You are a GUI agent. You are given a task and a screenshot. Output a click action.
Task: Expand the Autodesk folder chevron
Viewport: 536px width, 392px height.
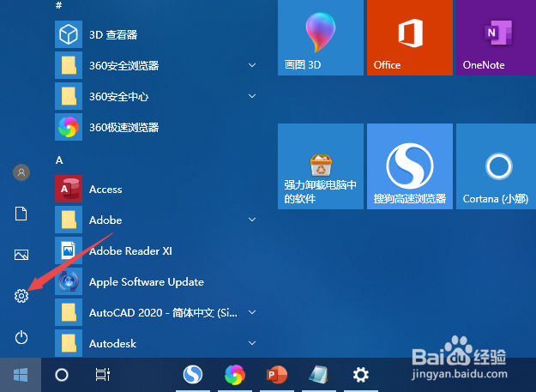point(252,343)
